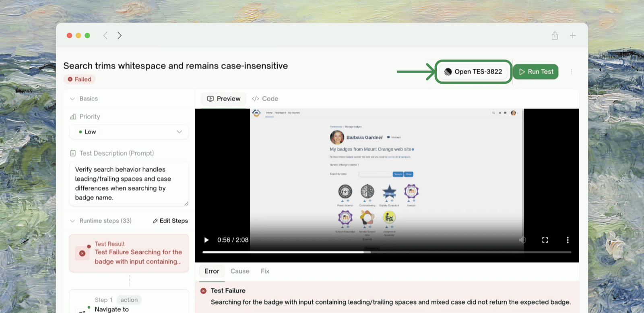Unmute the video volume icon
644x313 pixels.
coord(522,240)
